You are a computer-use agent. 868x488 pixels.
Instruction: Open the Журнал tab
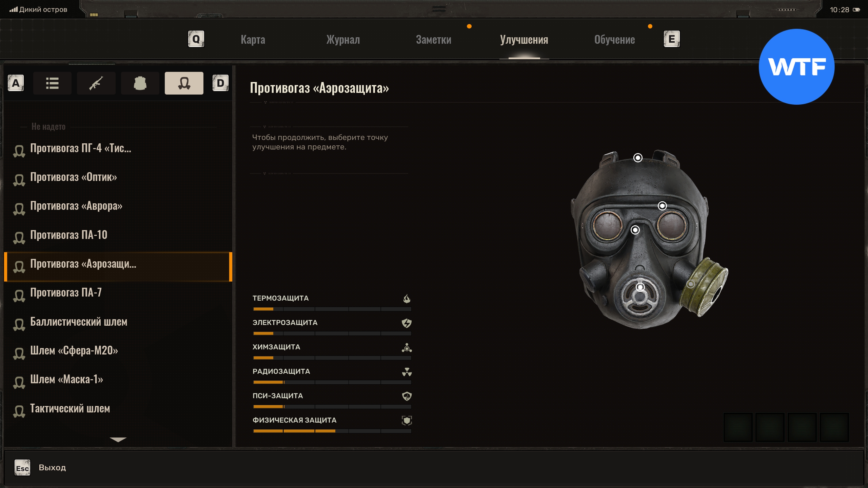click(x=343, y=40)
